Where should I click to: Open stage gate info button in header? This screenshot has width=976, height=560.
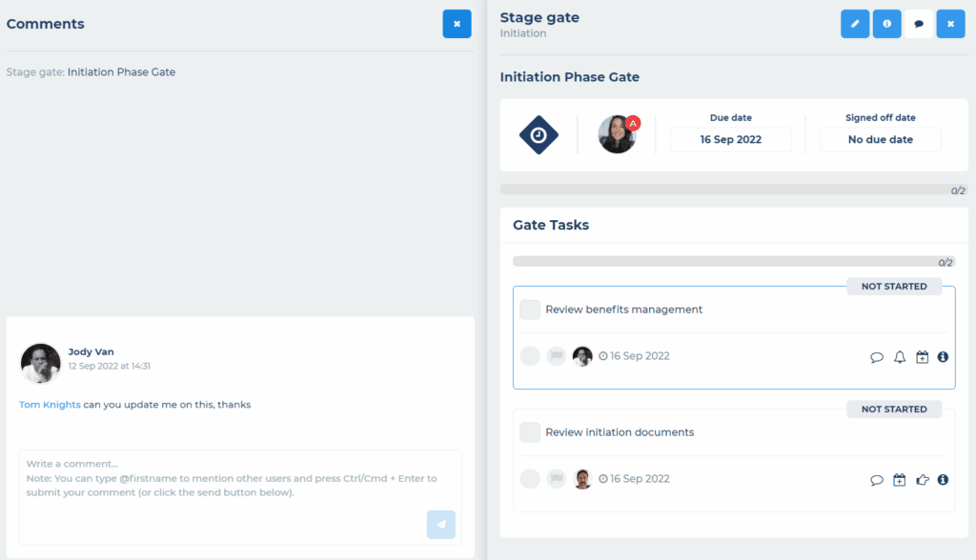(886, 24)
